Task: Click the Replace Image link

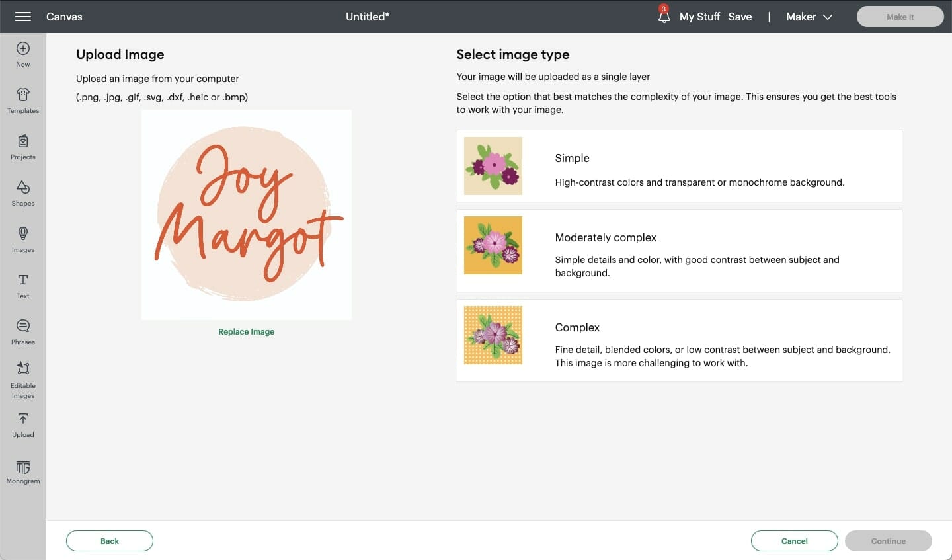Action: (x=246, y=332)
